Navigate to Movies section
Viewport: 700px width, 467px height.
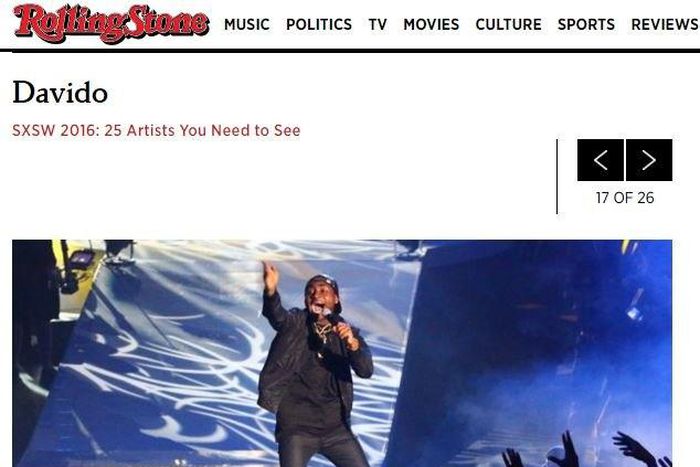431,25
